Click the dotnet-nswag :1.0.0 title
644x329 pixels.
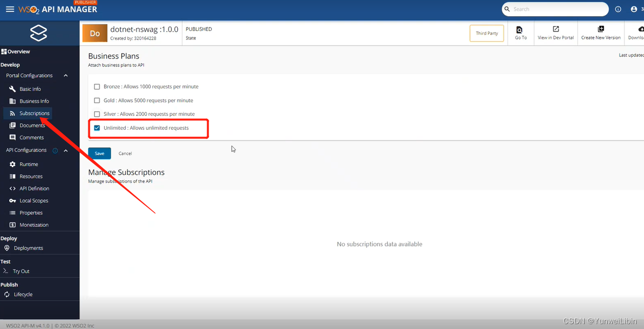pyautogui.click(x=144, y=29)
